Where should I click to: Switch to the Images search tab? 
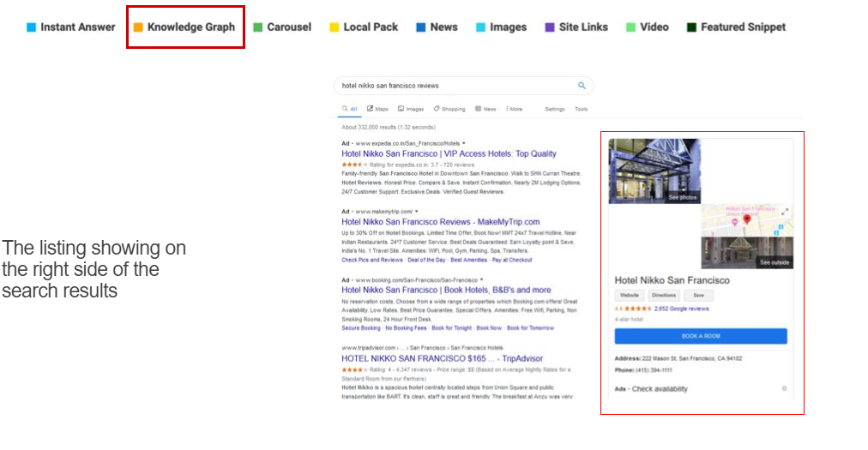point(411,109)
